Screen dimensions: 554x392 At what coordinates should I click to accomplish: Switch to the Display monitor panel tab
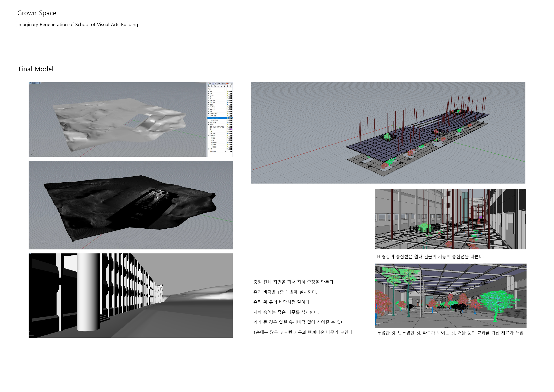coord(218,84)
